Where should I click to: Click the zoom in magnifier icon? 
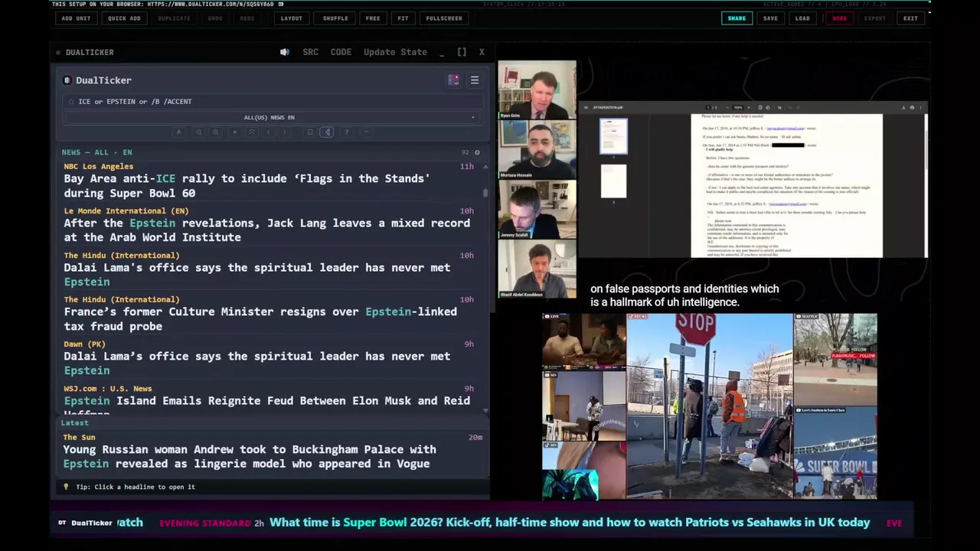click(x=215, y=132)
